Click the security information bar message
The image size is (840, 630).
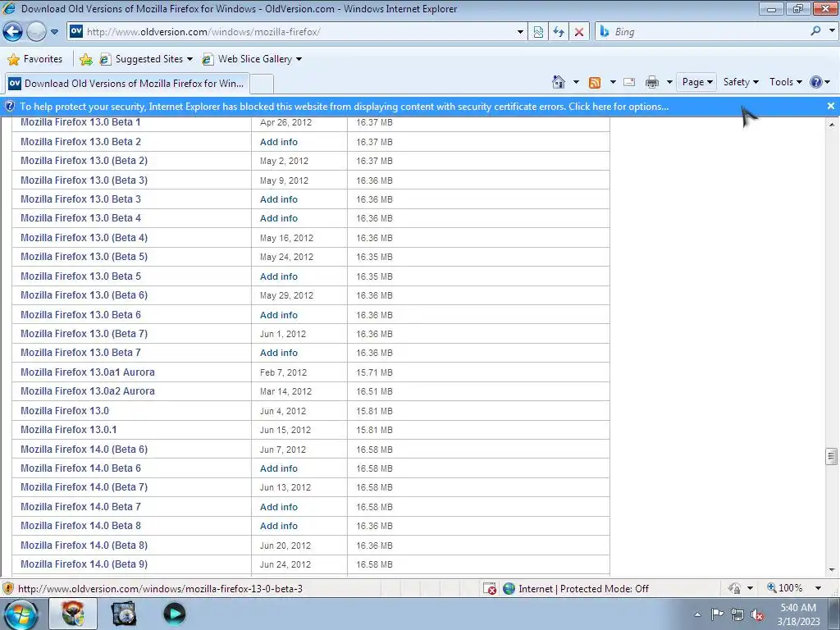(344, 107)
